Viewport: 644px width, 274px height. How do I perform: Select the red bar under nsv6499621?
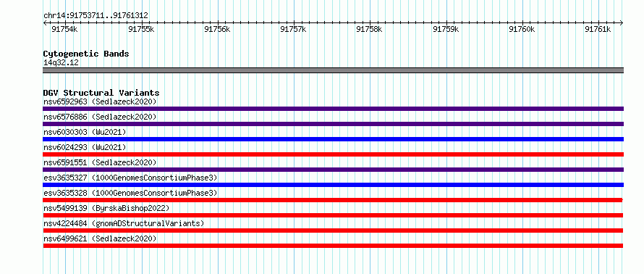333,246
